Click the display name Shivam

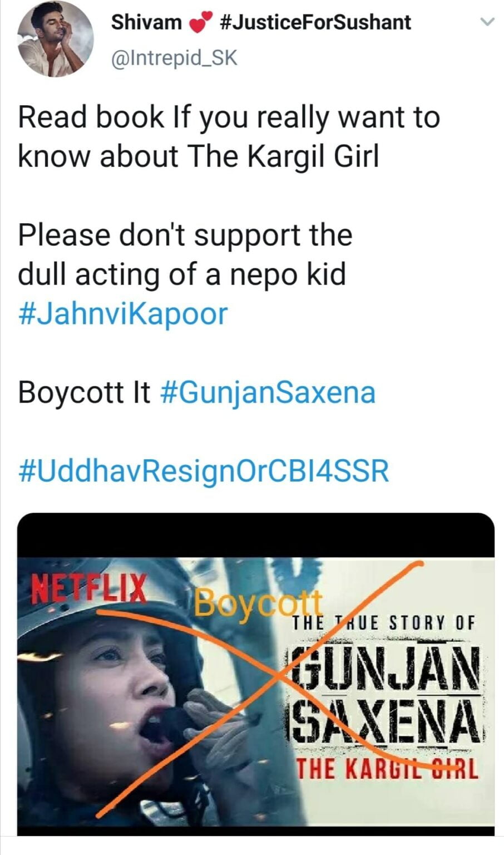click(x=146, y=22)
